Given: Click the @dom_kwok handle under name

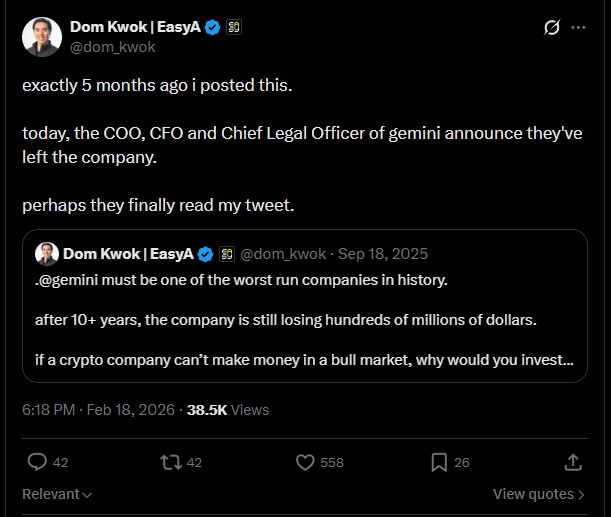Looking at the screenshot, I should coord(113,46).
